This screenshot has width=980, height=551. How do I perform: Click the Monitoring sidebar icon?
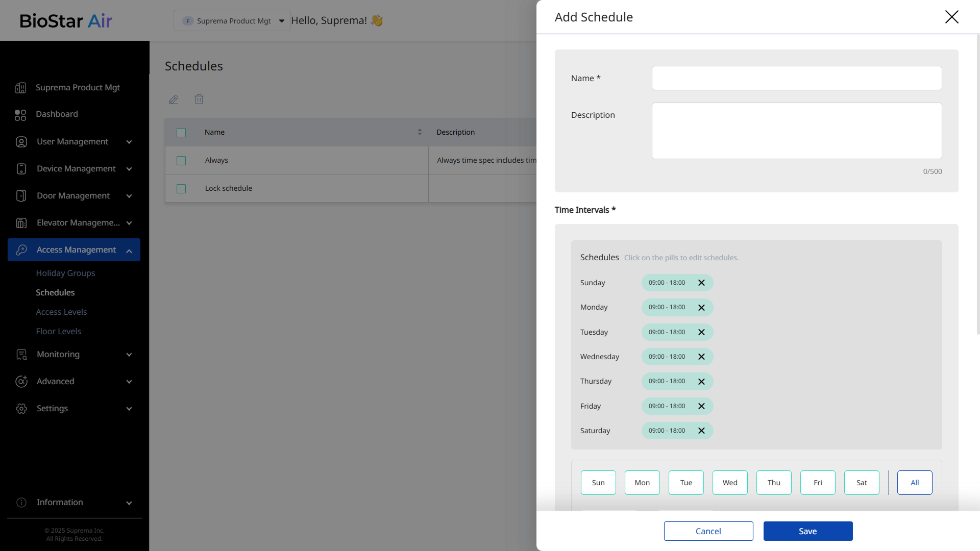tap(21, 355)
